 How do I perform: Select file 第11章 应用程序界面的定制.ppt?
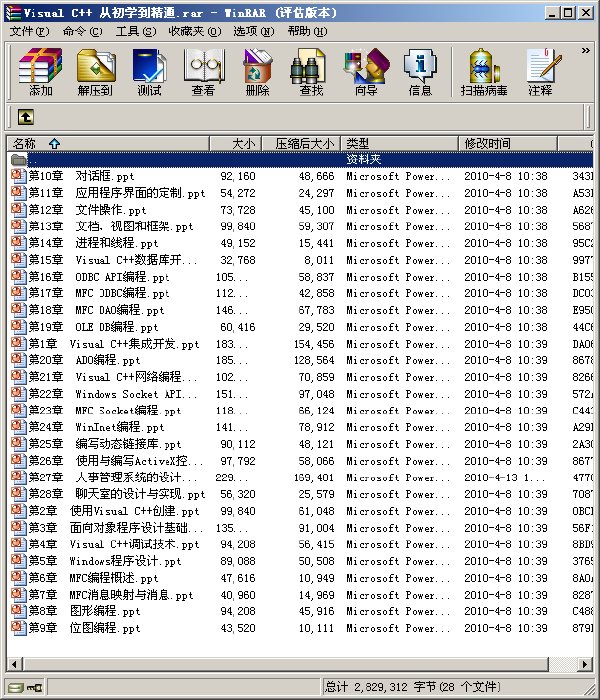[117, 193]
